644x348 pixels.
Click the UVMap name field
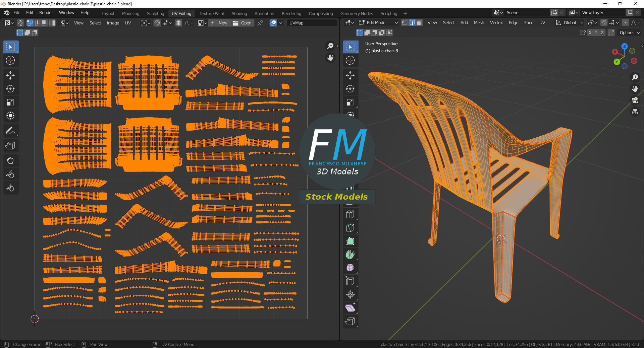tap(311, 23)
